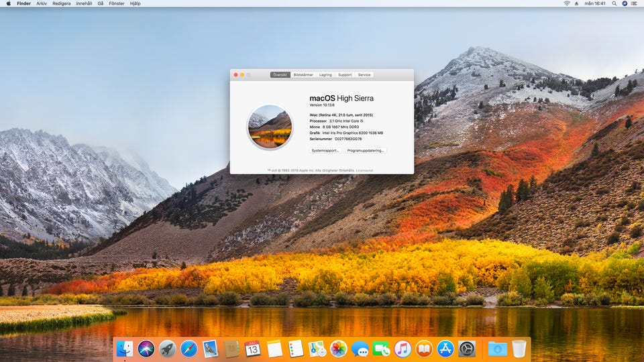Open Finder from the Dock

125,349
